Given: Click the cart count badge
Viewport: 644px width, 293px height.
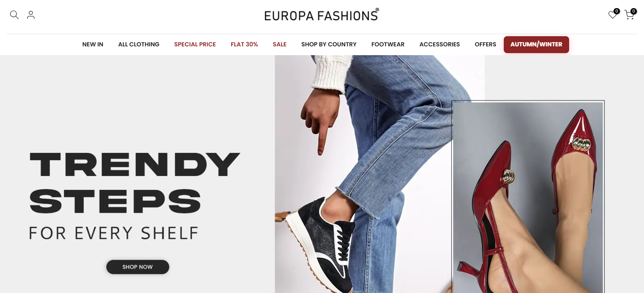Looking at the screenshot, I should [633, 11].
